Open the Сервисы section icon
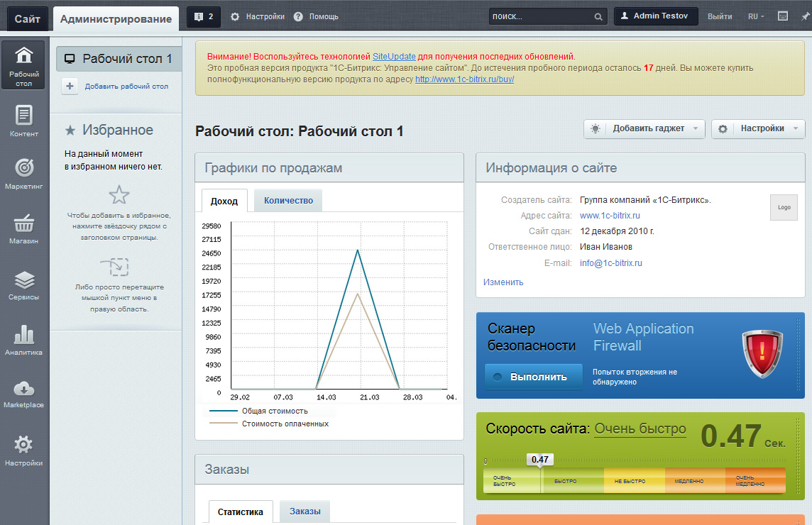 [x=24, y=280]
